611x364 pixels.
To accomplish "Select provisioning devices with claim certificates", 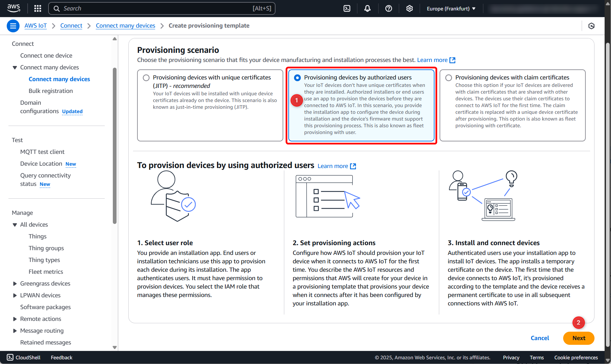I will point(449,78).
